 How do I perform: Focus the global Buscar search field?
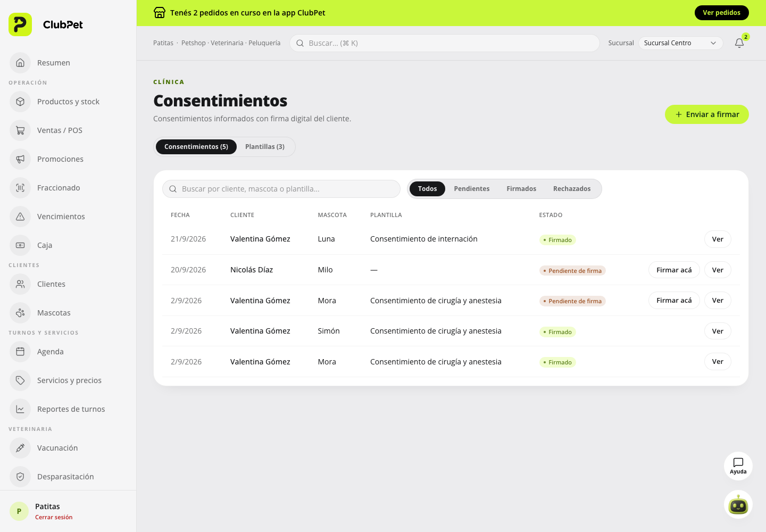point(445,43)
